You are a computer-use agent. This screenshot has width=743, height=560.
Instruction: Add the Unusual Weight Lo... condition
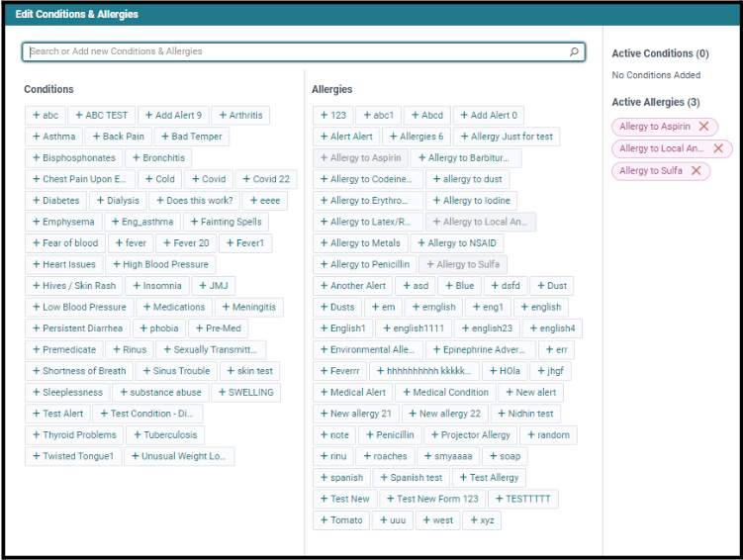pos(179,456)
